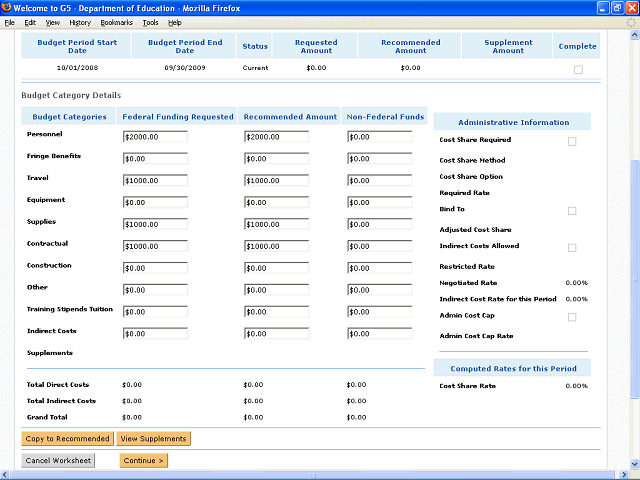Click the throbber activity icon at top right
This screenshot has width=640, height=480.
631,22
